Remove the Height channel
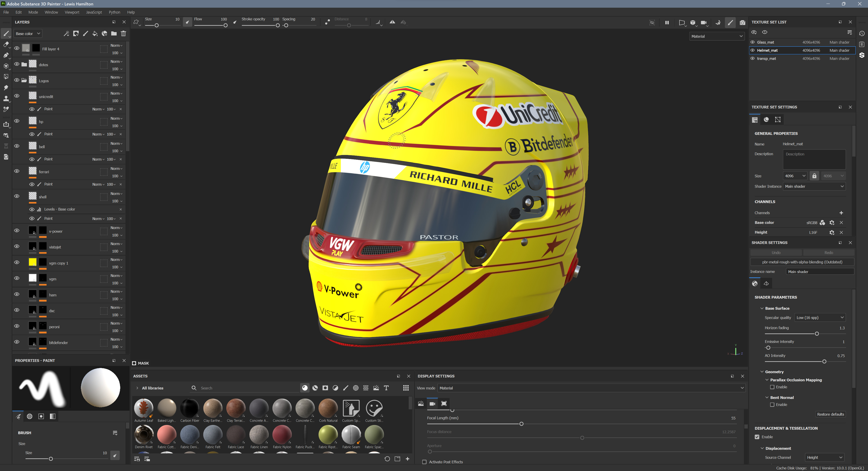Screen dimensions: 868x471 (841, 232)
